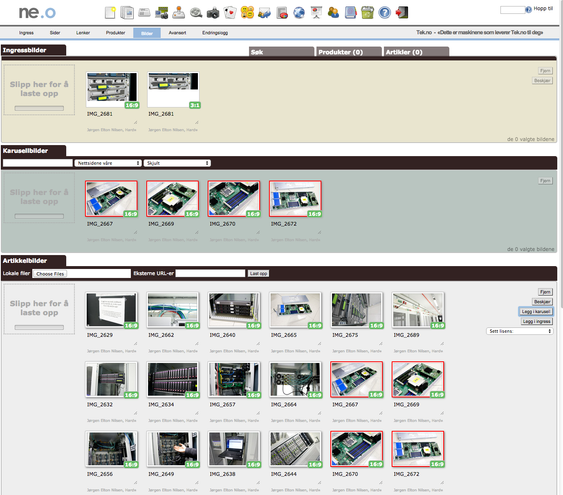This screenshot has height=495, width=563.
Task: Click Fjern button in Karusellbilder section
Action: point(545,181)
